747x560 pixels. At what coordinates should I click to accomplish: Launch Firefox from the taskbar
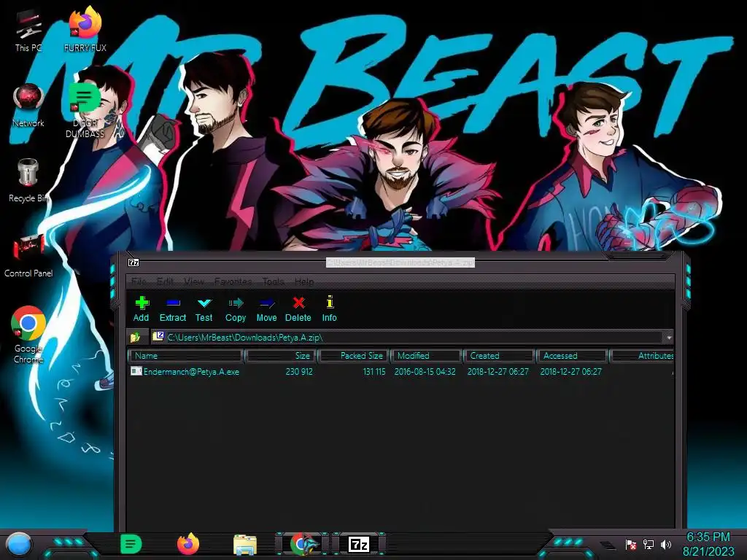[x=188, y=544]
